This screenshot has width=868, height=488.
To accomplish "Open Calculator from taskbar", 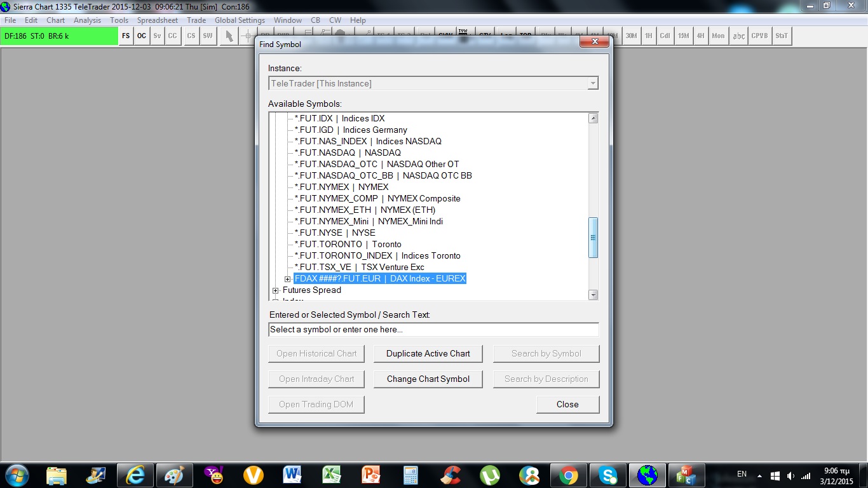I will point(410,475).
